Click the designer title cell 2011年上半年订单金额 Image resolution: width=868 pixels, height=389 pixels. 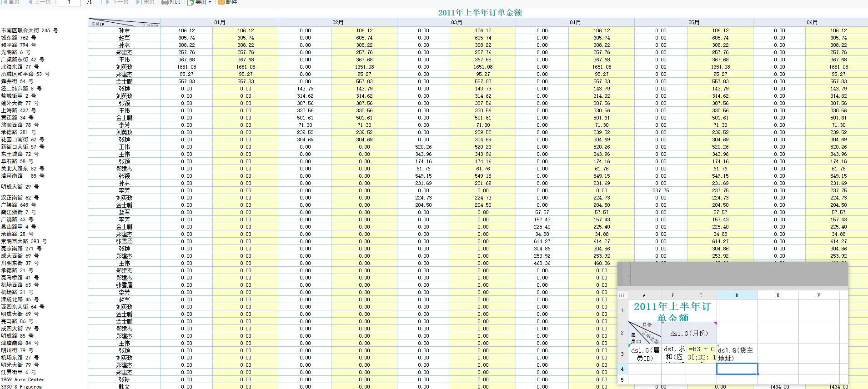click(x=672, y=310)
